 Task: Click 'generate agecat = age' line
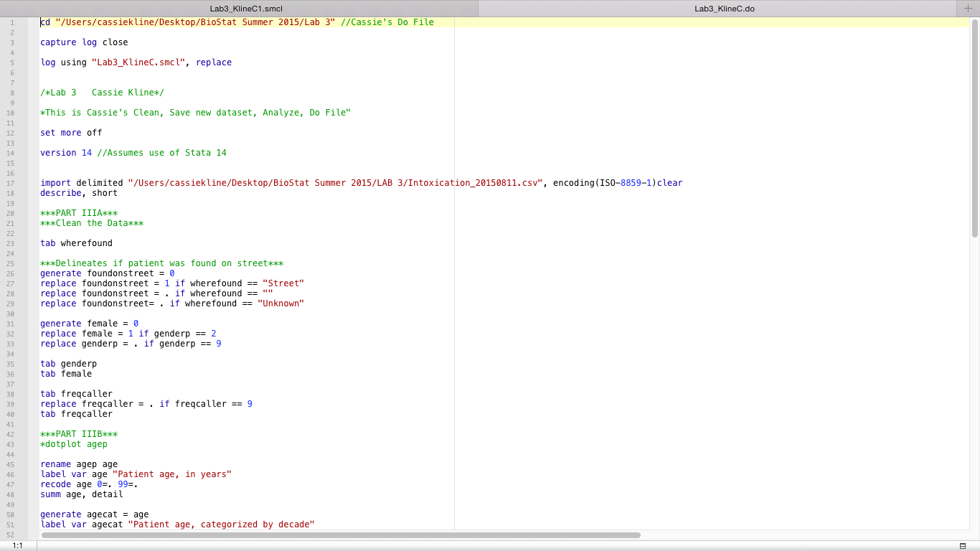pyautogui.click(x=95, y=514)
